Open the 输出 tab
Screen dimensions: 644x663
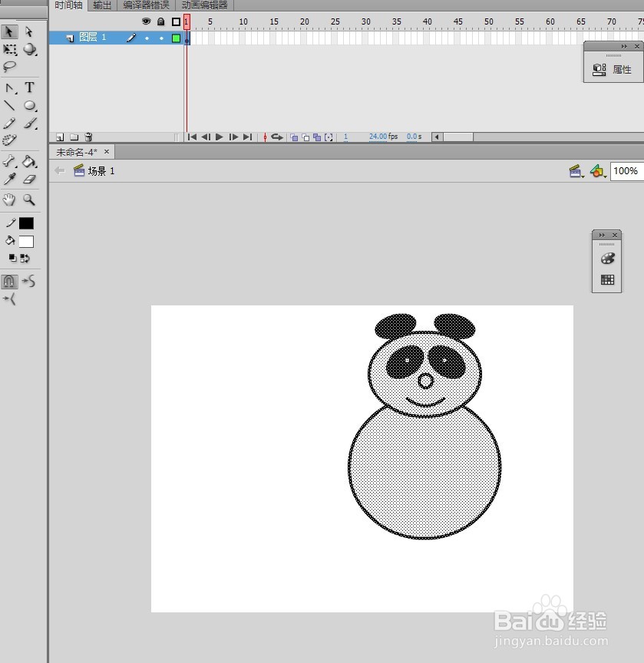(101, 5)
